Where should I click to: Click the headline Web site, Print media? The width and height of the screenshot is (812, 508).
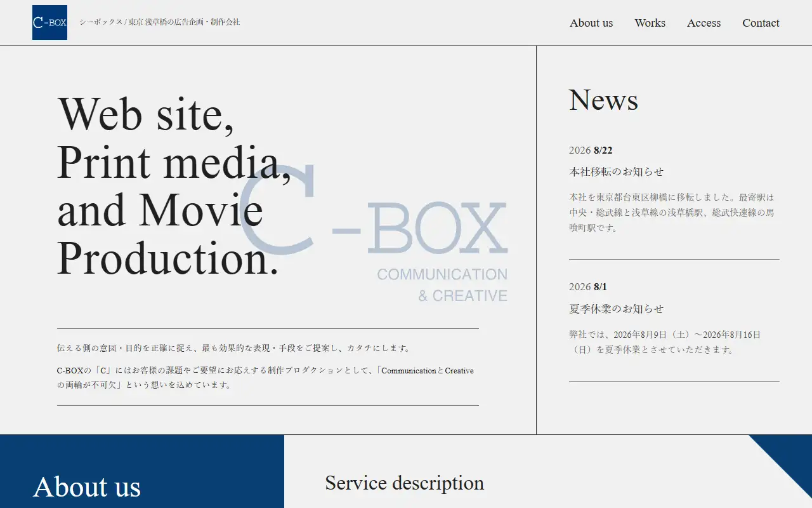point(174,186)
